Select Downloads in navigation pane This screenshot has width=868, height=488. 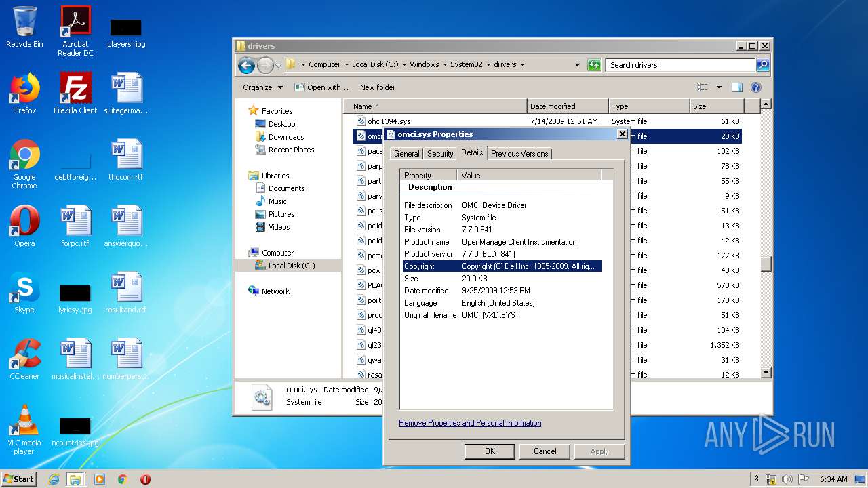click(286, 137)
